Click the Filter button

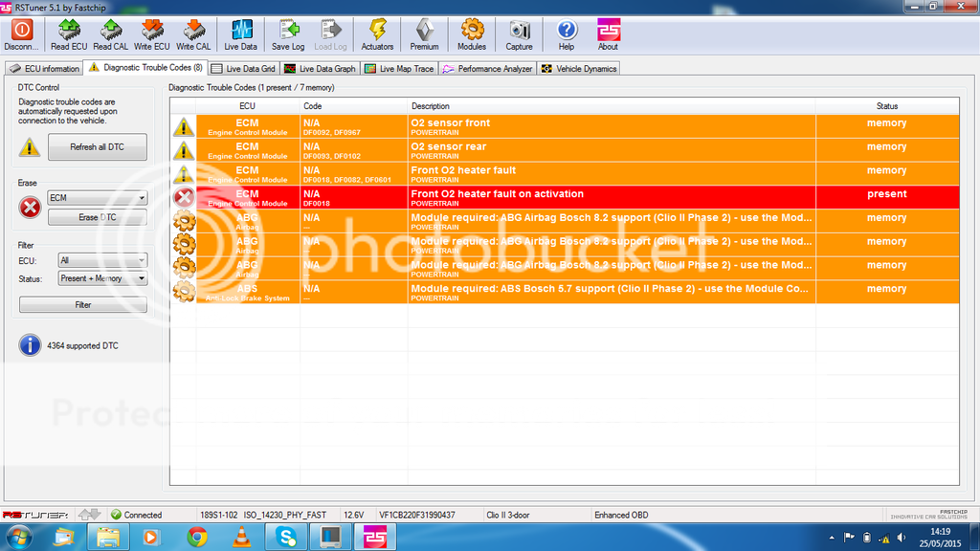(x=83, y=305)
